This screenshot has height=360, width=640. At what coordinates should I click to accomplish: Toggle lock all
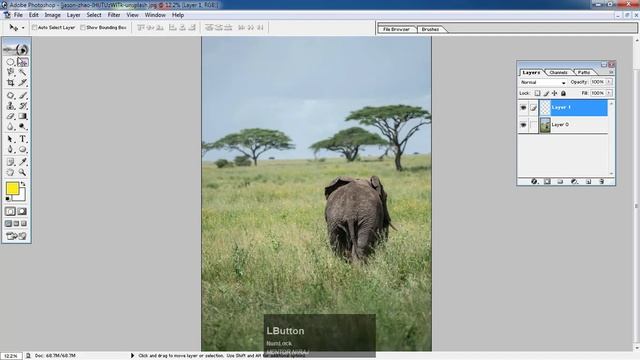(x=563, y=93)
